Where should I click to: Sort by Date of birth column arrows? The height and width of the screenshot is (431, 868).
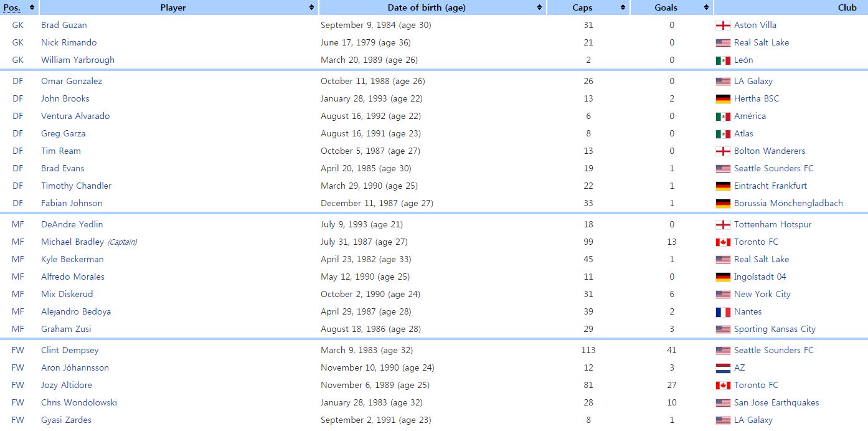[x=539, y=7]
